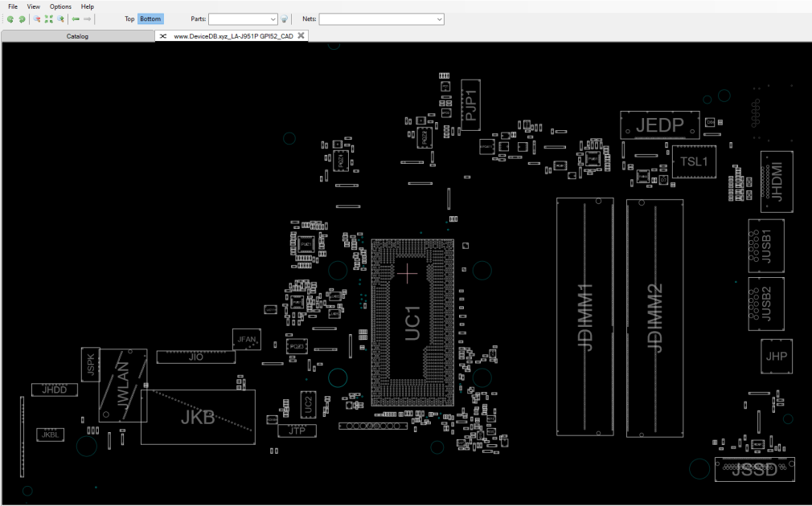This screenshot has height=506, width=812.
Task: Switch to the Catalog tab
Action: point(78,36)
